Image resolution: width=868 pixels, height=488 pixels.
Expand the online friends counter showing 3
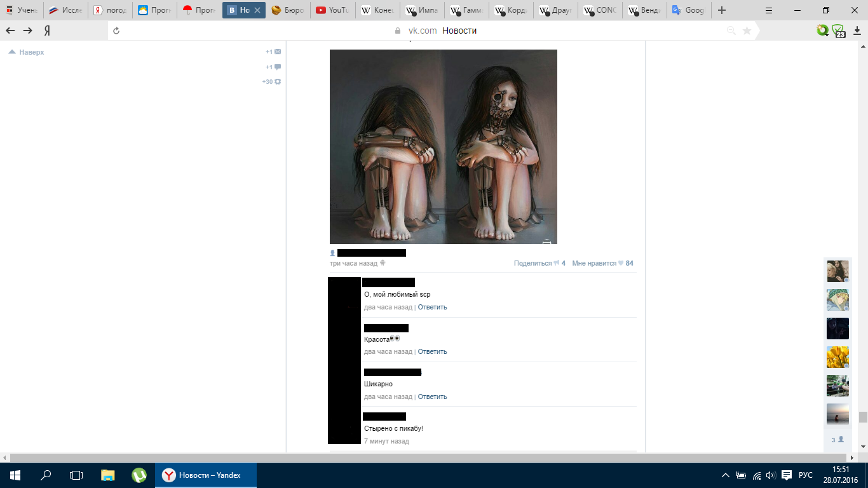837,440
